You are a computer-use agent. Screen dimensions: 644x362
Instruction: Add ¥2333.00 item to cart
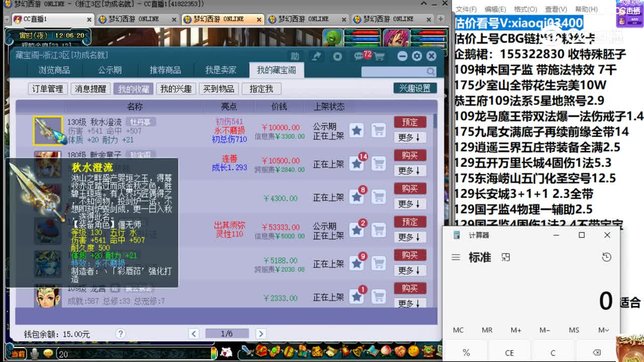click(378, 297)
